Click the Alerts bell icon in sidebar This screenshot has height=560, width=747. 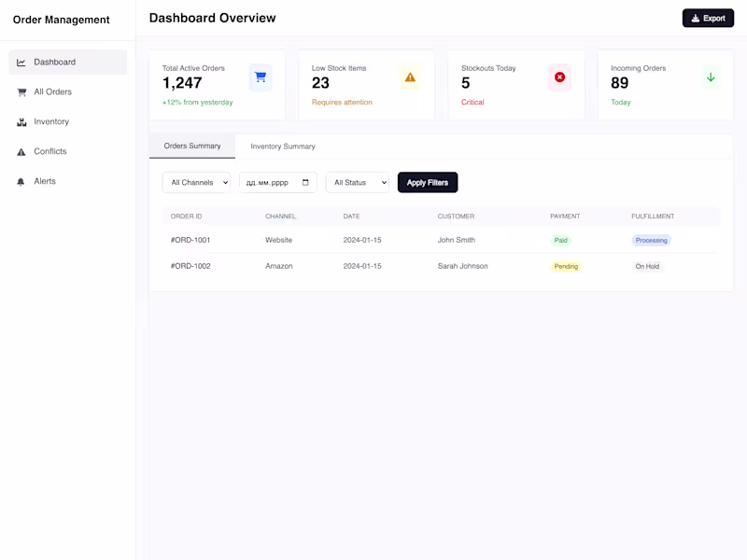click(21, 182)
